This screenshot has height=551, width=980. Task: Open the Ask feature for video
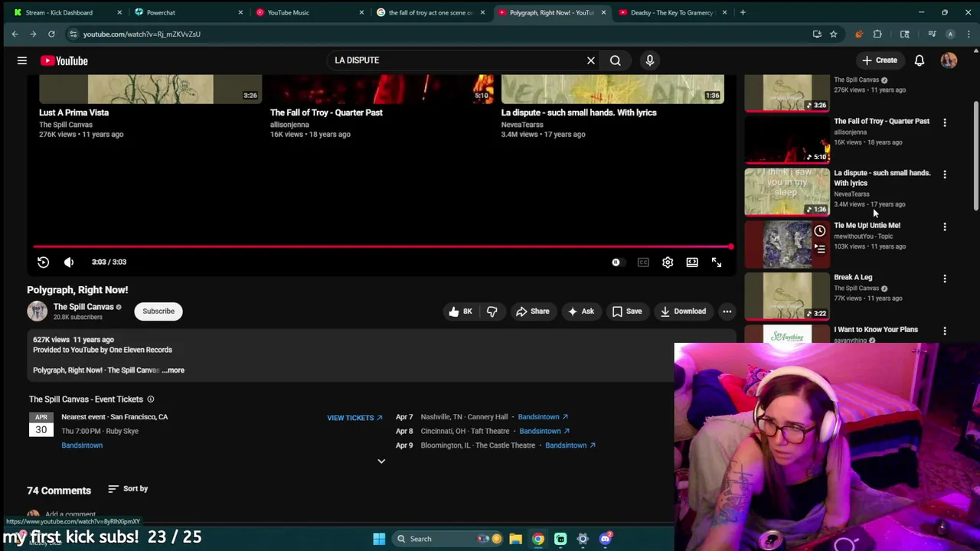coord(580,311)
